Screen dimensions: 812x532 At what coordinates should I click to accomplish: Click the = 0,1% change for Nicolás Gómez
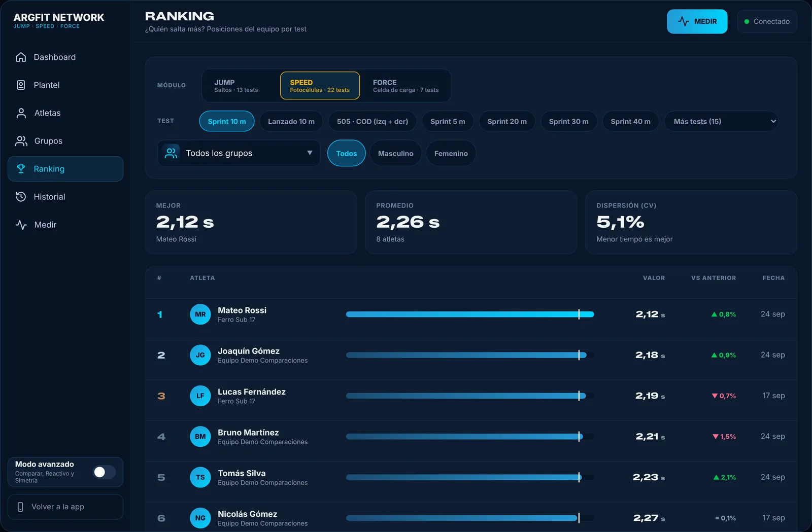click(726, 518)
